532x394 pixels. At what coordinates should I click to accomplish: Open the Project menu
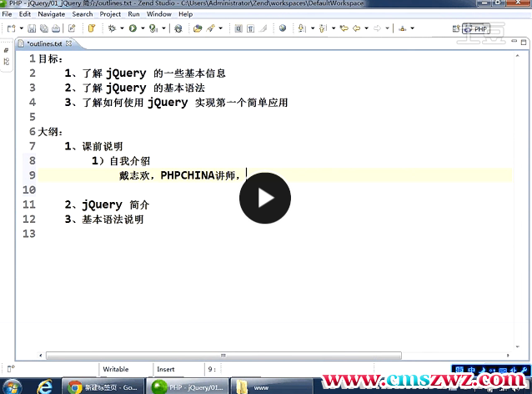(x=110, y=14)
